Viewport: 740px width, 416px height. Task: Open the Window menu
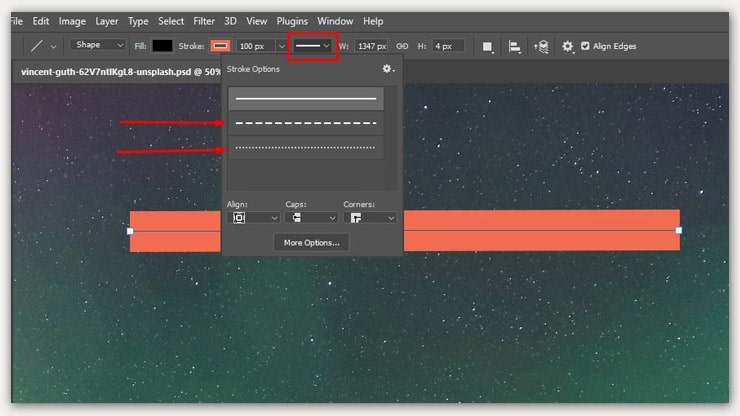335,21
